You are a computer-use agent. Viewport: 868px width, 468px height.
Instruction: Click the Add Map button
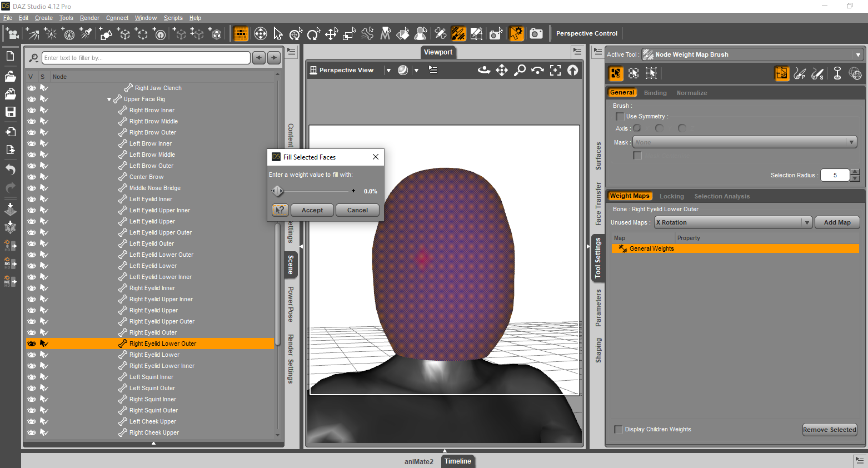[x=837, y=222]
